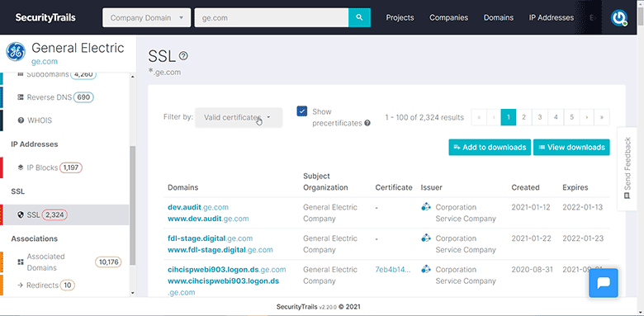Screen dimensions: 644x316
Task: Go to results page 5
Action: [x=571, y=117]
